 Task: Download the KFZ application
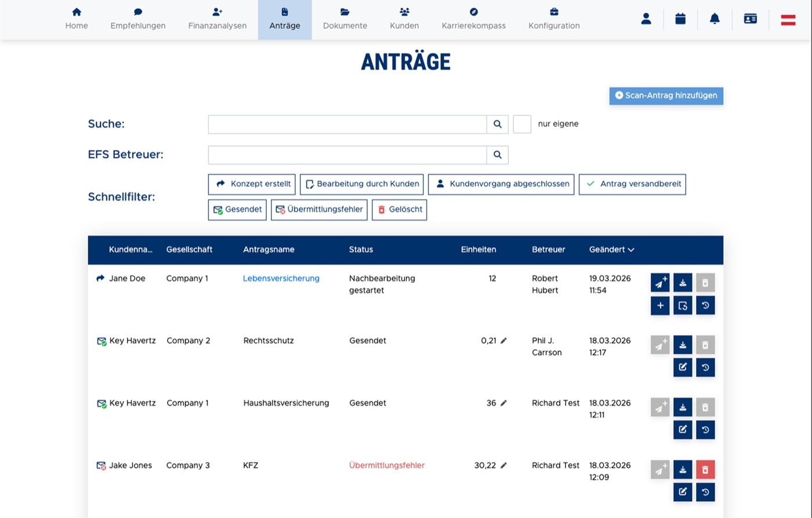pos(683,469)
